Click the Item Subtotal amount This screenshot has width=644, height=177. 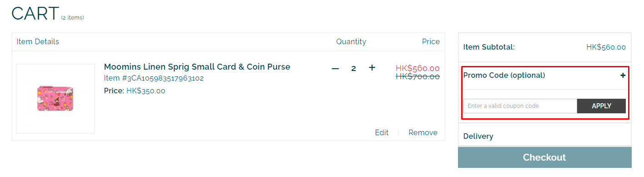click(606, 47)
